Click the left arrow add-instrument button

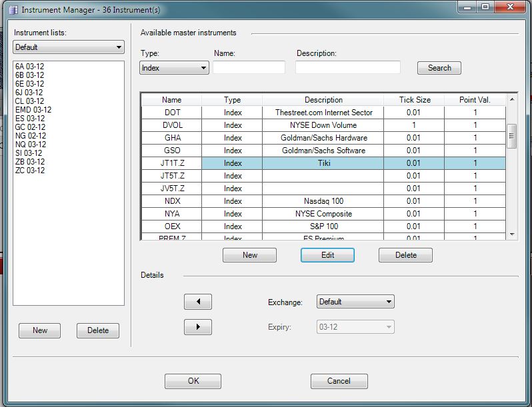click(198, 302)
